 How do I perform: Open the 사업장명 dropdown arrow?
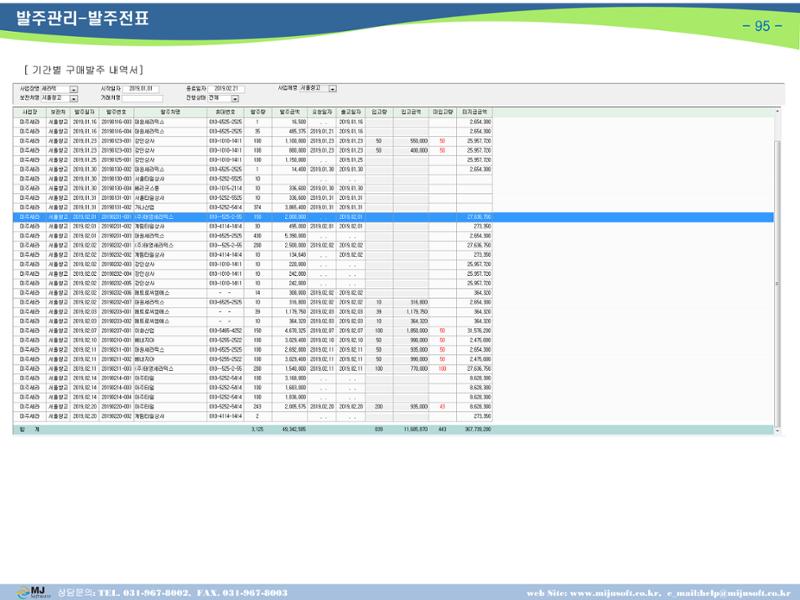click(x=73, y=89)
